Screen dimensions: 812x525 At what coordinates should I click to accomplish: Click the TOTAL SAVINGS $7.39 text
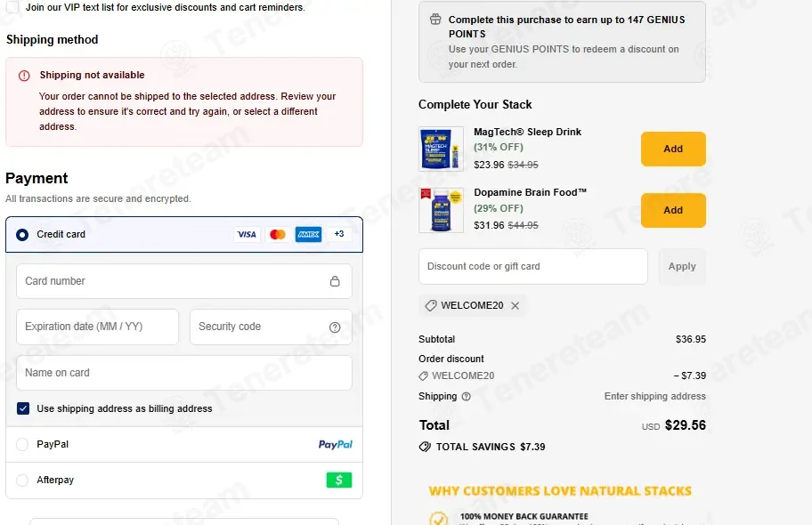tap(491, 447)
